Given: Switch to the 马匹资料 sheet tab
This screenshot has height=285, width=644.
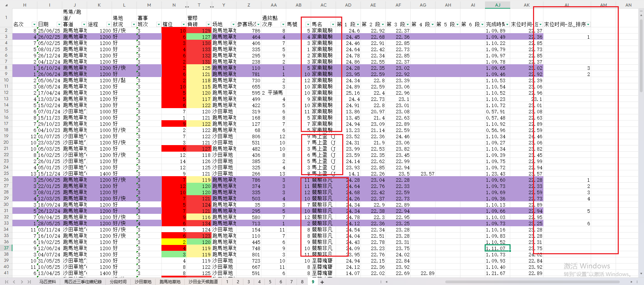Looking at the screenshot, I should [47, 282].
